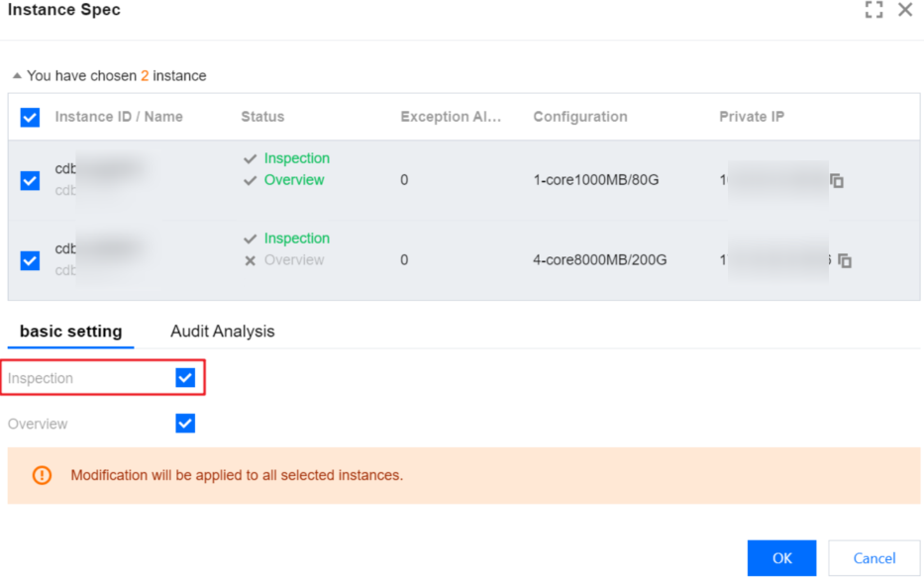The width and height of the screenshot is (924, 578).
Task: Select the basic setting tab
Action: (70, 332)
